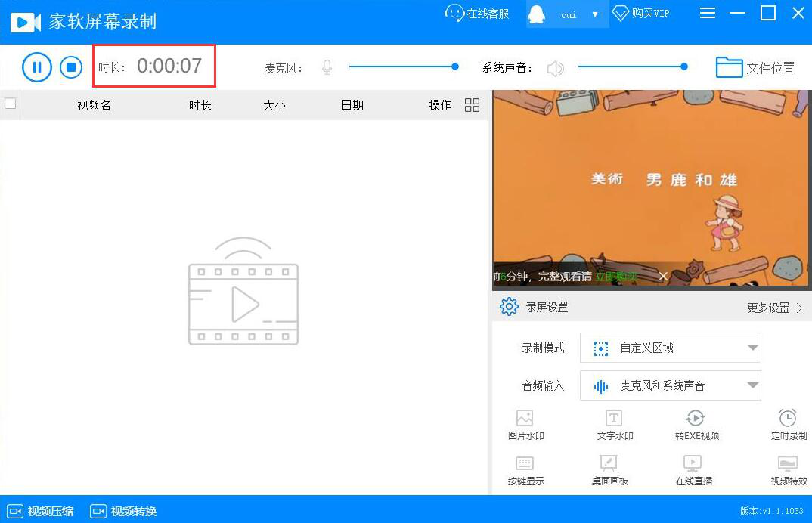Click the recording preview thumbnail
Screen dimensions: 812x523
[x=652, y=188]
